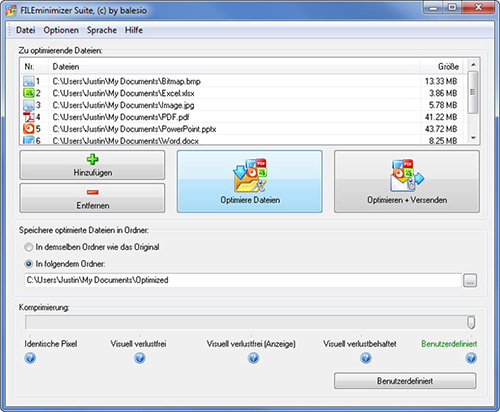Open the Hilfe menu
This screenshot has height=412, width=500.
134,30
